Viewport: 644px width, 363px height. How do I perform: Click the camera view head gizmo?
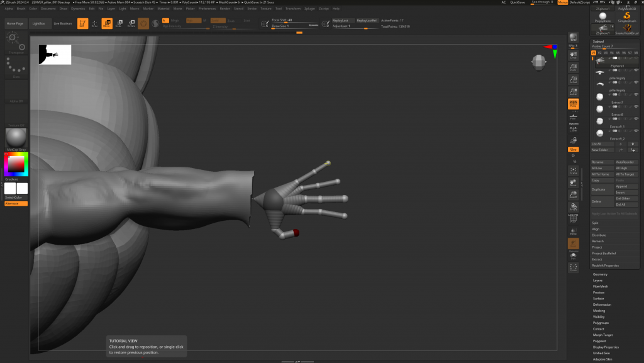coord(538,62)
